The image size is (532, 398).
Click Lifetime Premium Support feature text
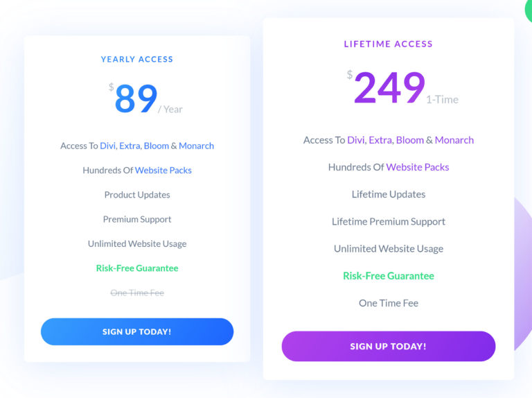389,222
